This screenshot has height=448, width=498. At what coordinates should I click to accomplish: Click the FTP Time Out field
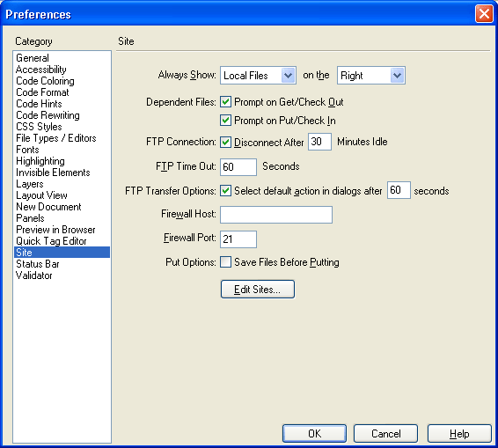pos(238,167)
